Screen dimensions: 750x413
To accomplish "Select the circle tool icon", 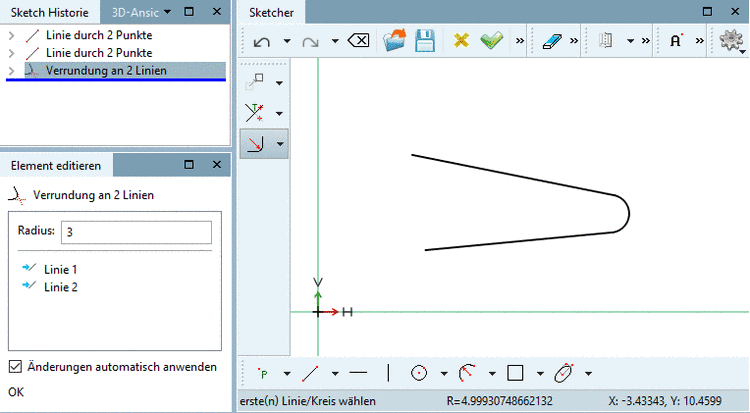I will (419, 373).
